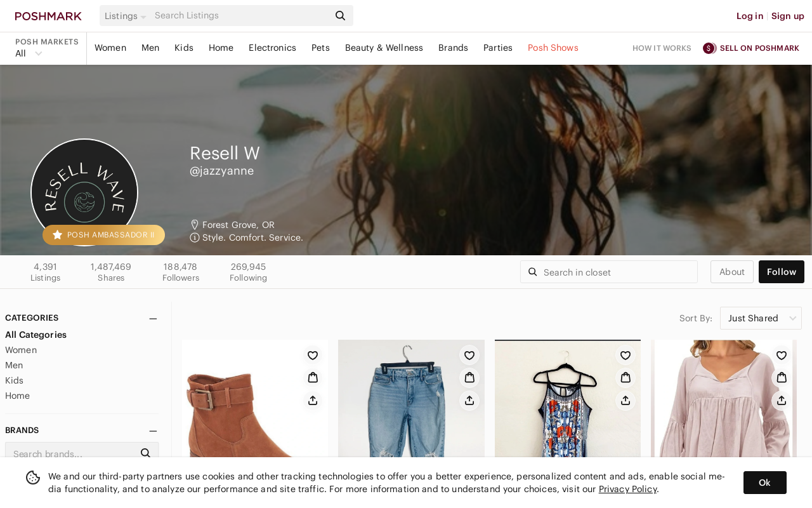Image resolution: width=812 pixels, height=508 pixels.
Task: Open the 269,945 Following list
Action: tap(248, 272)
